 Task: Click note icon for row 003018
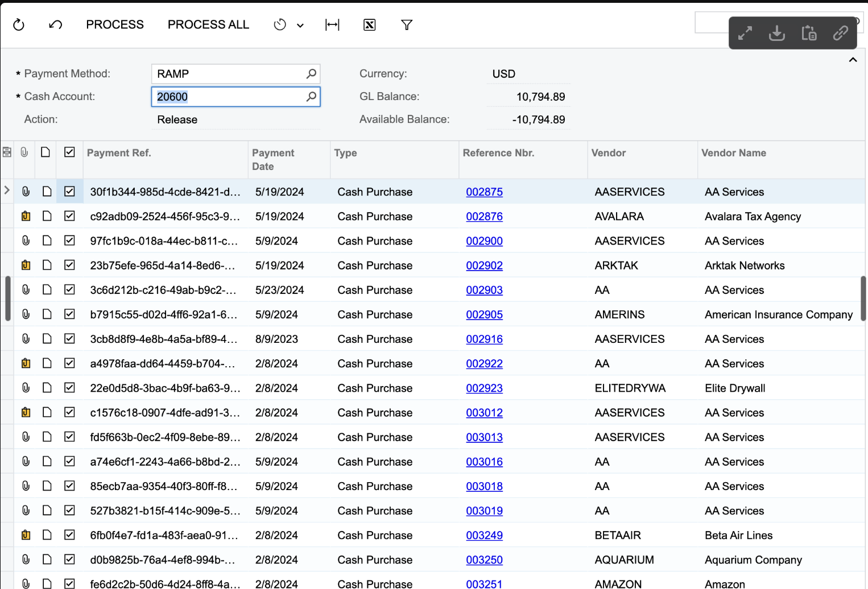(x=47, y=486)
